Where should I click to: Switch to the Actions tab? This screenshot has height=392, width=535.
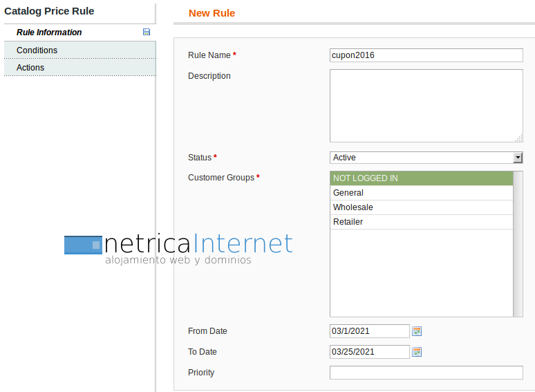point(30,68)
